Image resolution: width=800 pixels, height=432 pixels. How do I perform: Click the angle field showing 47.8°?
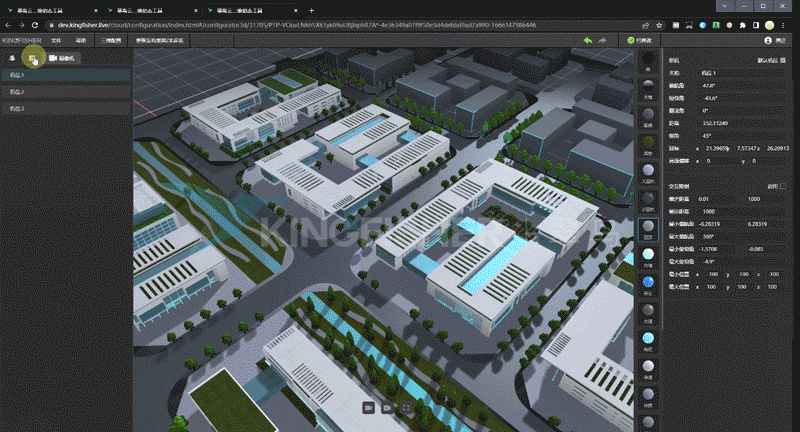pos(742,86)
